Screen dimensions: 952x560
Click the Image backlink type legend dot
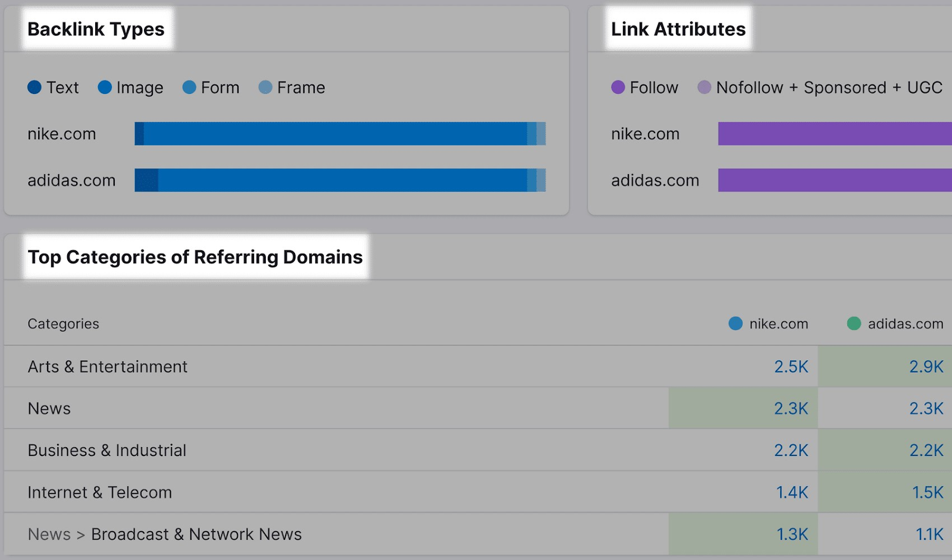[x=105, y=87]
